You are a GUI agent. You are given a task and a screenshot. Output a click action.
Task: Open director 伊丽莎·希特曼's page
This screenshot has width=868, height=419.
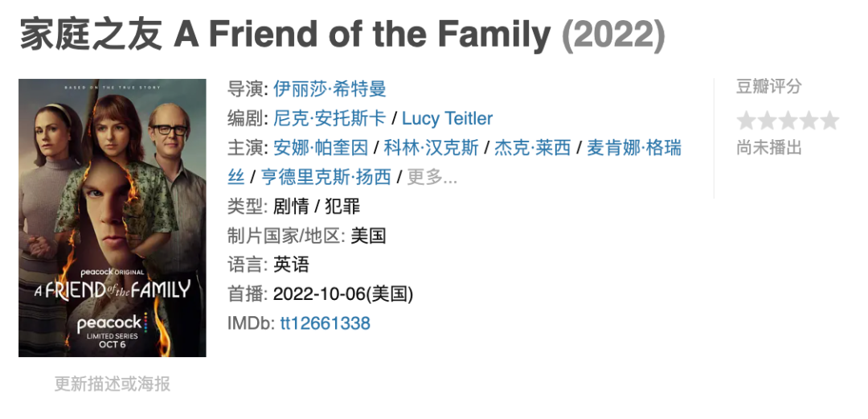[x=330, y=88]
